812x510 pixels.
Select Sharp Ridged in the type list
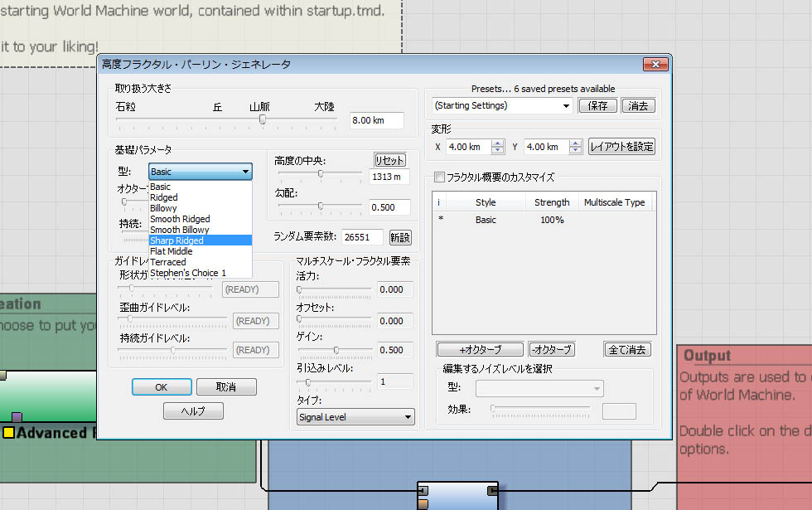(200, 240)
